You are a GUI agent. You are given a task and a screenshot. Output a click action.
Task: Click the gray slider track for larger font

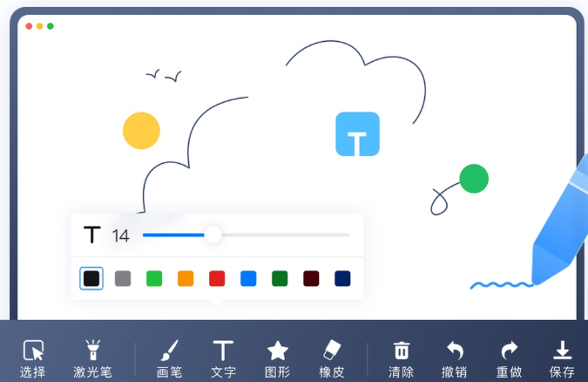tap(286, 235)
